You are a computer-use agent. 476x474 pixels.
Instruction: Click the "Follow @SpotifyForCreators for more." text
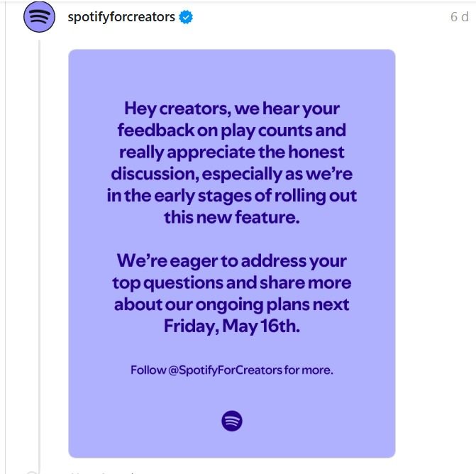tap(232, 370)
